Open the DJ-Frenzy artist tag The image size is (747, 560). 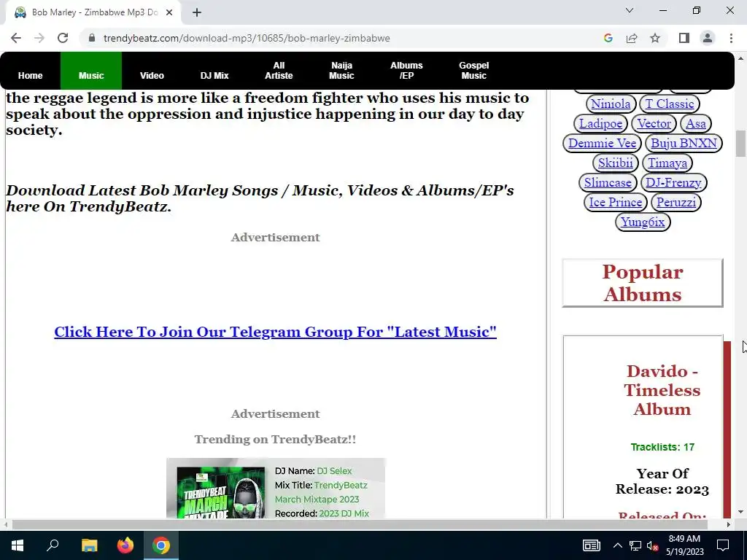tap(673, 182)
